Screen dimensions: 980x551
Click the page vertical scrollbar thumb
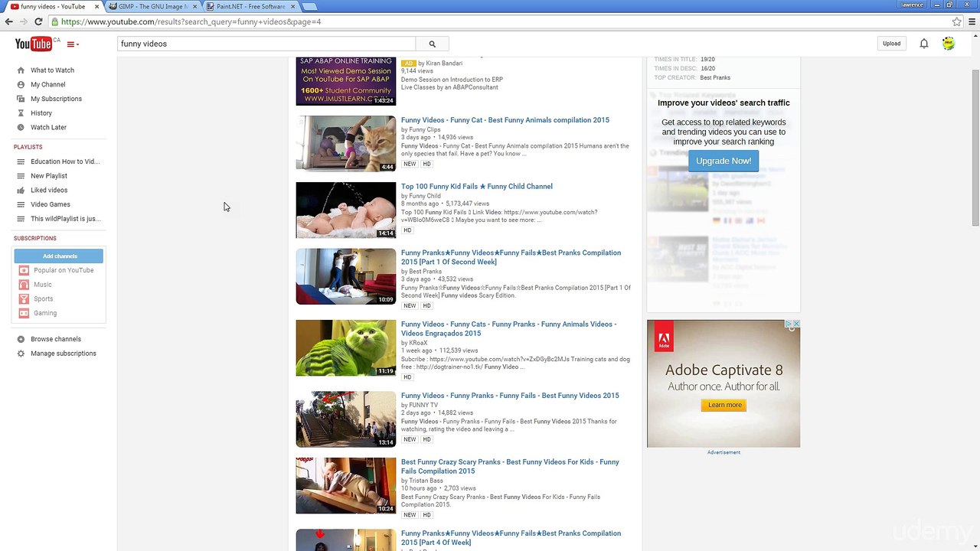[975, 147]
